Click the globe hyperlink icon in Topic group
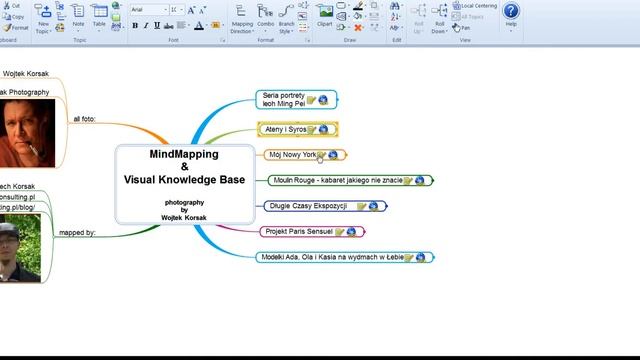This screenshot has height=360, width=640. (116, 6)
